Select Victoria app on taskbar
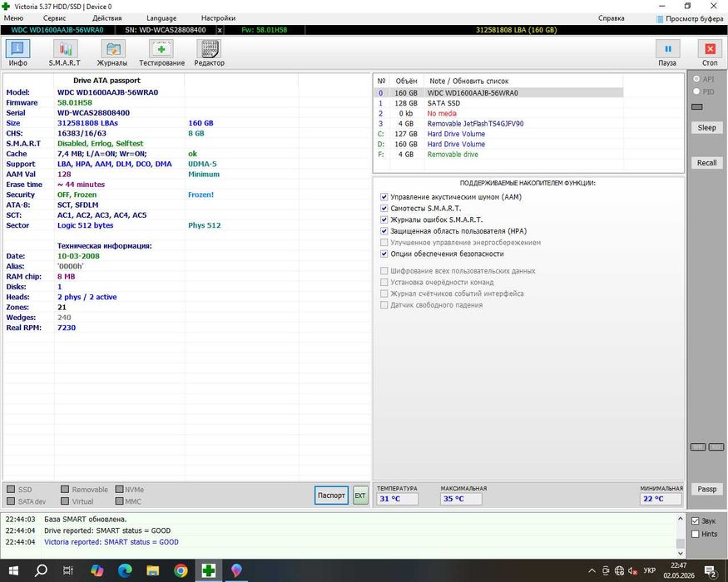This screenshot has height=582, width=728. 209,570
